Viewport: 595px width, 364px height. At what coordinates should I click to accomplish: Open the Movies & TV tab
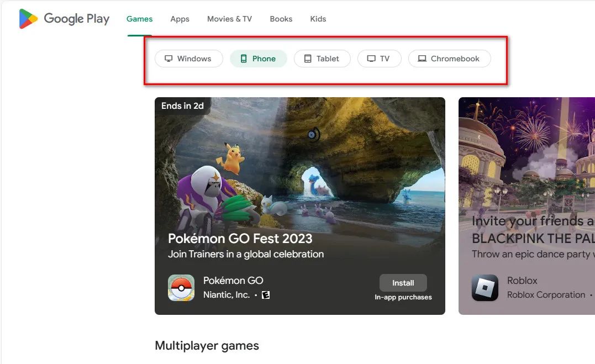click(230, 19)
